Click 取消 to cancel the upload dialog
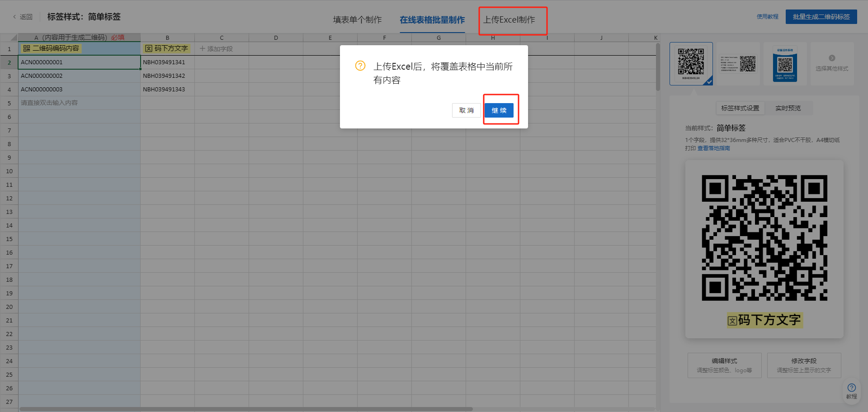Screen dimensions: 868x412 [466, 110]
